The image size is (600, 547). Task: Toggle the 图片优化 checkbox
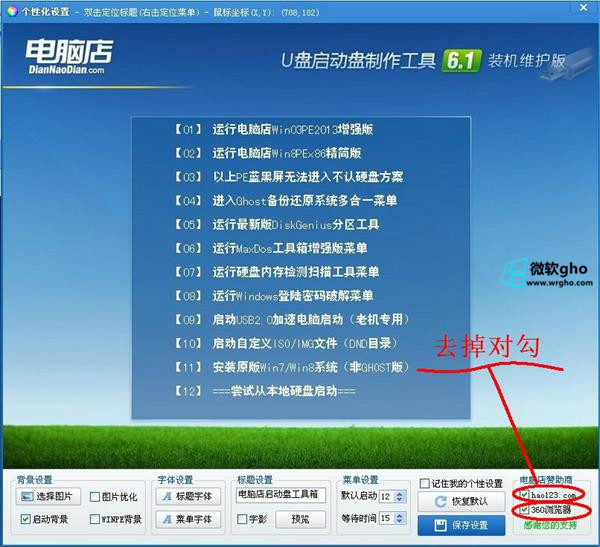(95, 497)
